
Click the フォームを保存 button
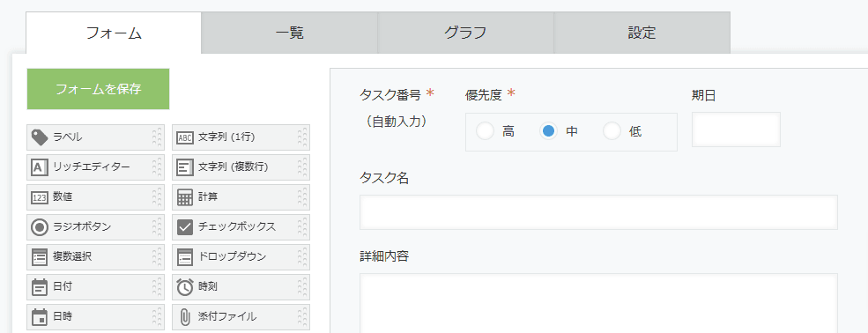tap(98, 89)
